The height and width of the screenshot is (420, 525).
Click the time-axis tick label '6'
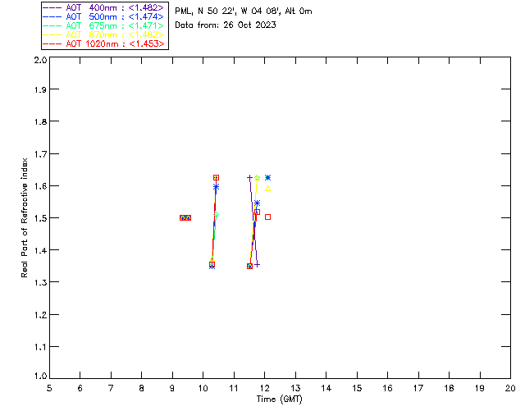(x=80, y=388)
